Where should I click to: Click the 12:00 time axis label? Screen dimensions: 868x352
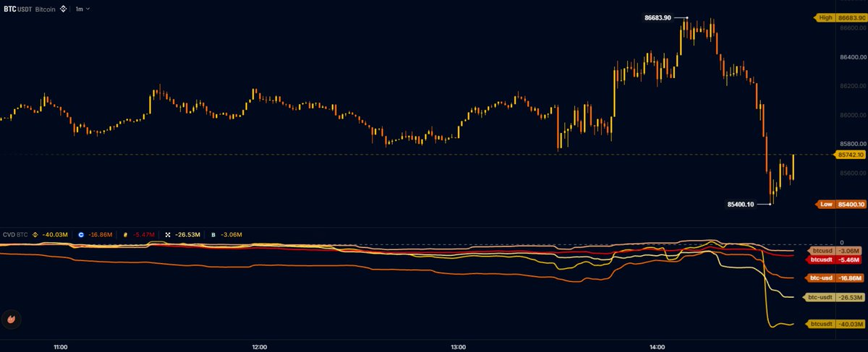pyautogui.click(x=260, y=347)
